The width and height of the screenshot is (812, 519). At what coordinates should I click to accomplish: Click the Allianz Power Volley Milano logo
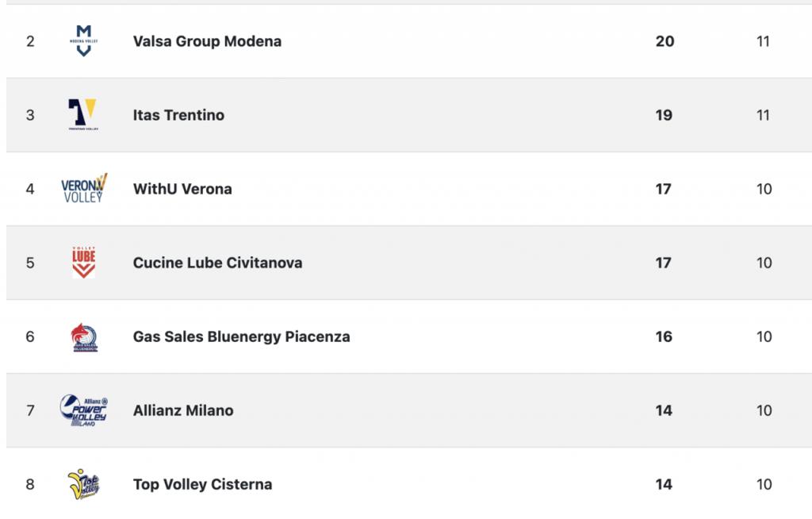pos(83,410)
